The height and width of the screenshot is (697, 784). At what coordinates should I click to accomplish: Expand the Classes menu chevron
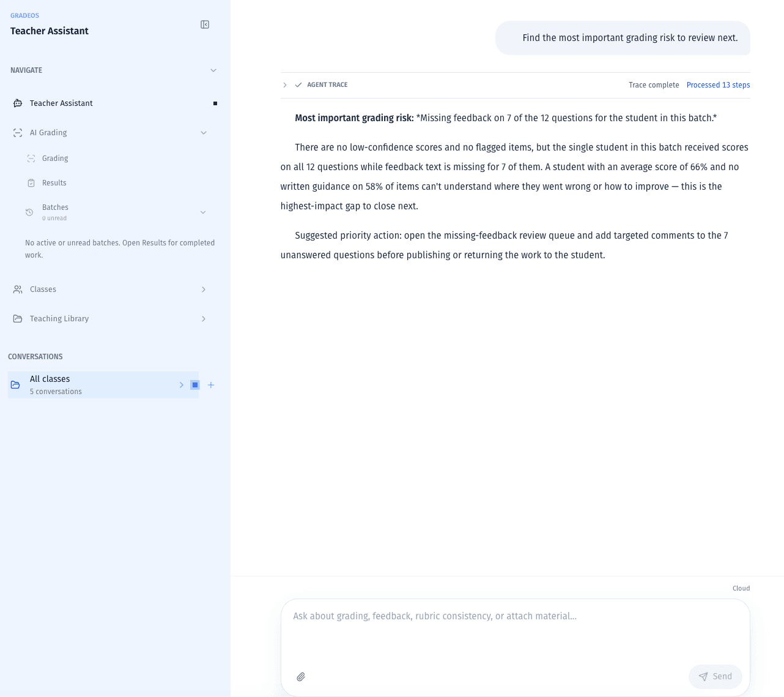coord(204,289)
